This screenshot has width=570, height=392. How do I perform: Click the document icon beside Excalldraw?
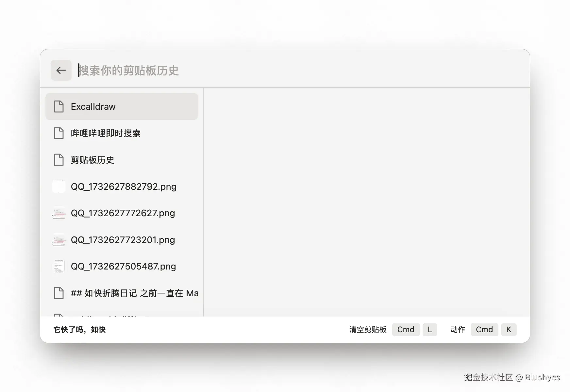59,106
